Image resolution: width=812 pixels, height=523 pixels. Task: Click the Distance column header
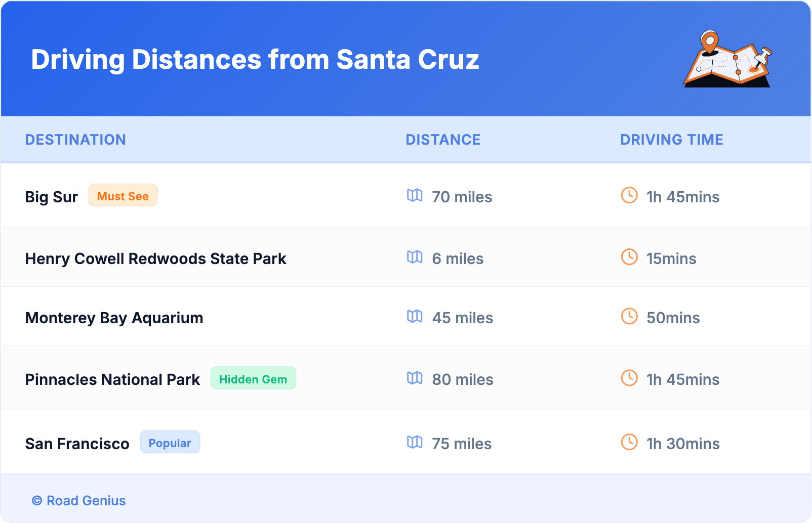pos(443,140)
